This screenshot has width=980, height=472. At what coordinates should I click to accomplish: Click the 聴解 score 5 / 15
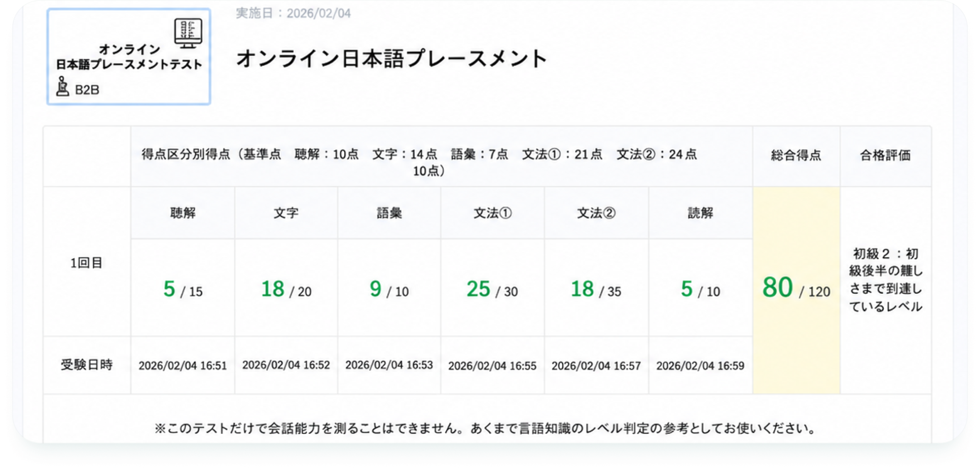click(x=183, y=289)
